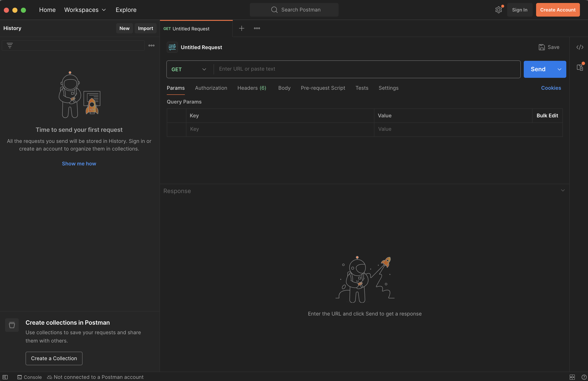588x381 pixels.
Task: Open the Cookies link
Action: (551, 88)
